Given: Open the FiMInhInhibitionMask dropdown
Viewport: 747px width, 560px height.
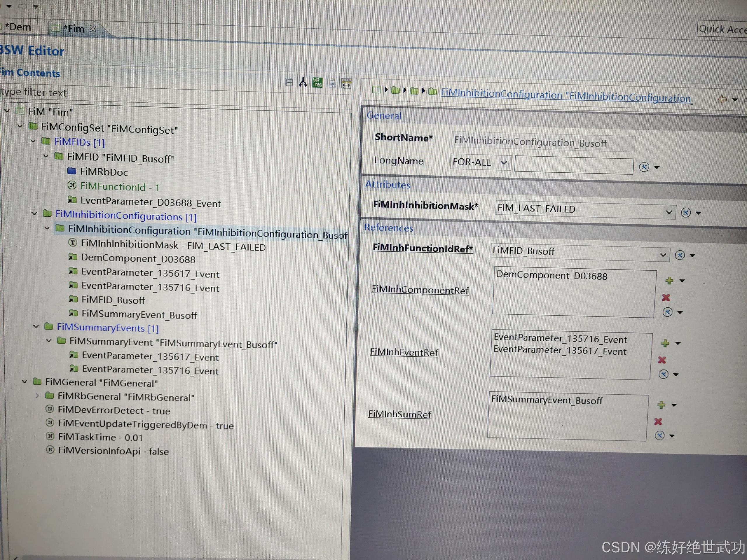Looking at the screenshot, I should point(669,212).
